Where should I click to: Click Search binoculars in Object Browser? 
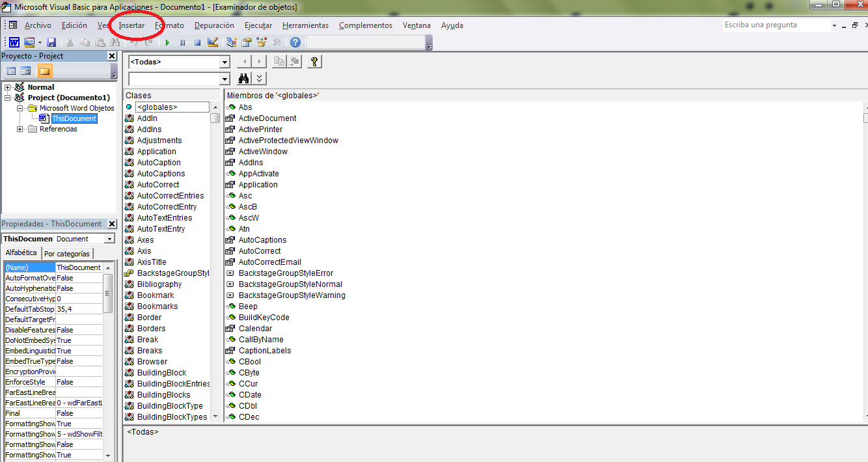[x=244, y=79]
